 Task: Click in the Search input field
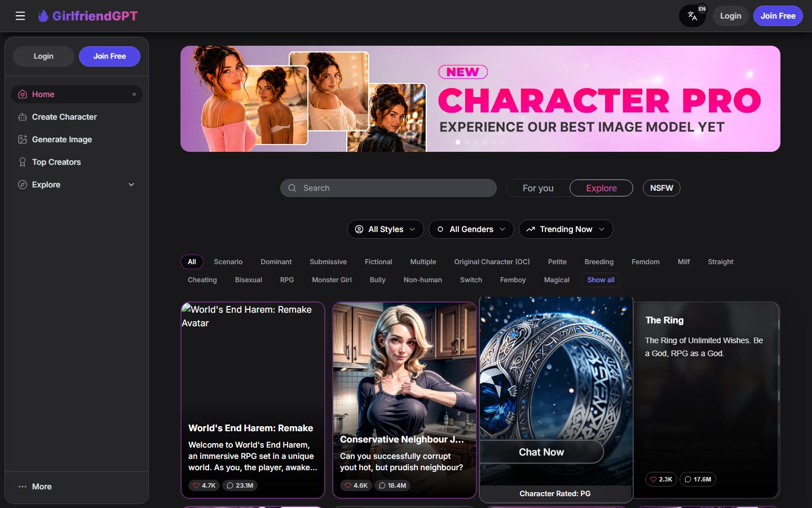pyautogui.click(x=389, y=188)
